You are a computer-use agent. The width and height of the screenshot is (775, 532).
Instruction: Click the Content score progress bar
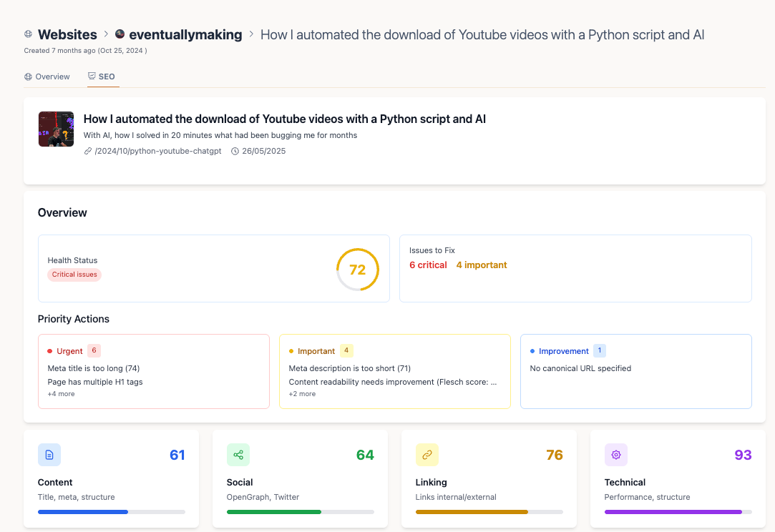click(x=111, y=512)
